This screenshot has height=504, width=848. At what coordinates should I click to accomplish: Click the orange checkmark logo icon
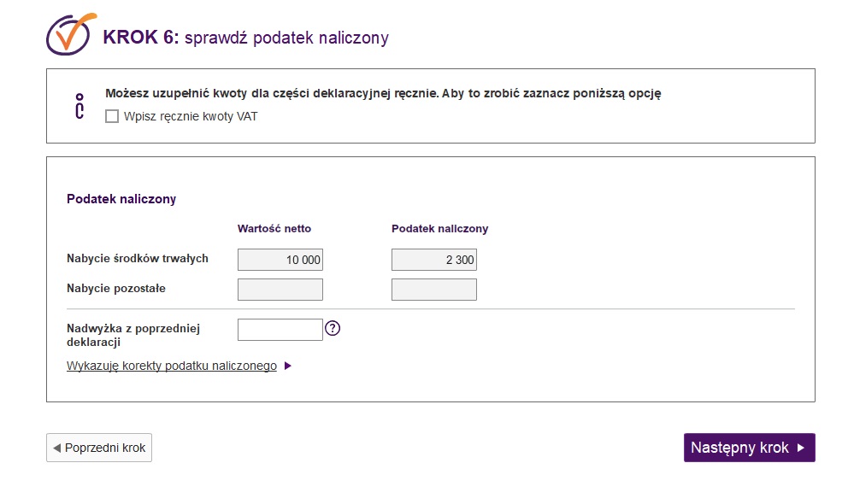click(71, 34)
